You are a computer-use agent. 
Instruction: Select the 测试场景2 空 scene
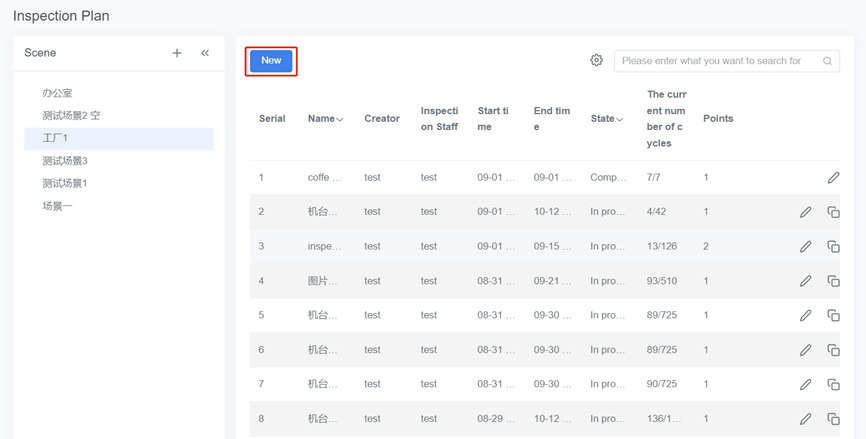coord(71,116)
